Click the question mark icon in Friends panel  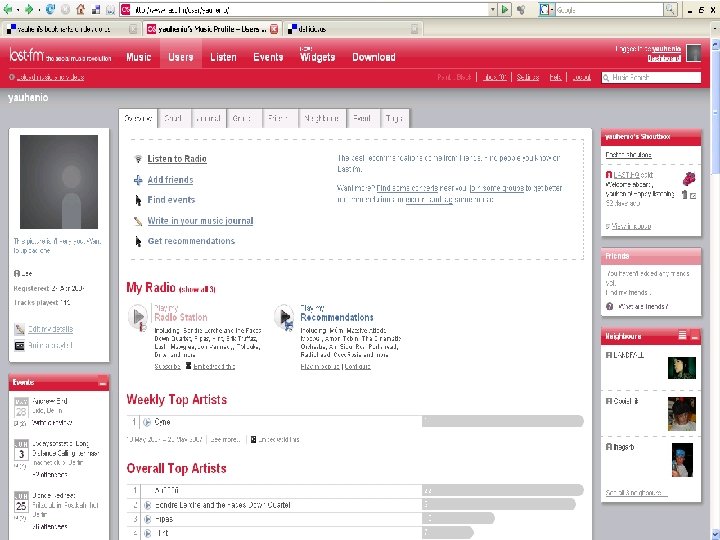[610, 306]
